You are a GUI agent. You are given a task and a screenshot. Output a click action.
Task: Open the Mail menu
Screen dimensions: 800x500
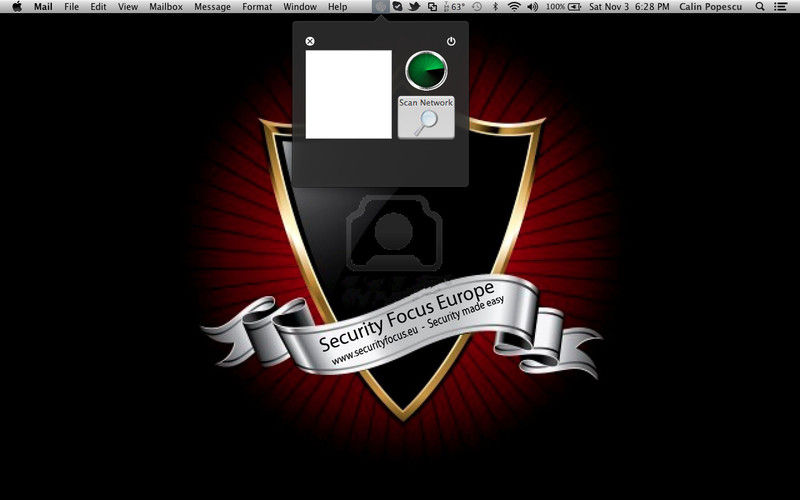pyautogui.click(x=43, y=7)
